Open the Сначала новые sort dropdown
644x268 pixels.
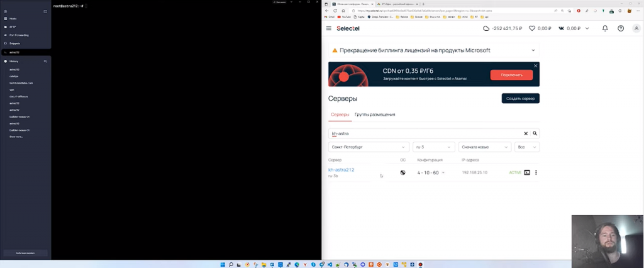click(x=485, y=147)
